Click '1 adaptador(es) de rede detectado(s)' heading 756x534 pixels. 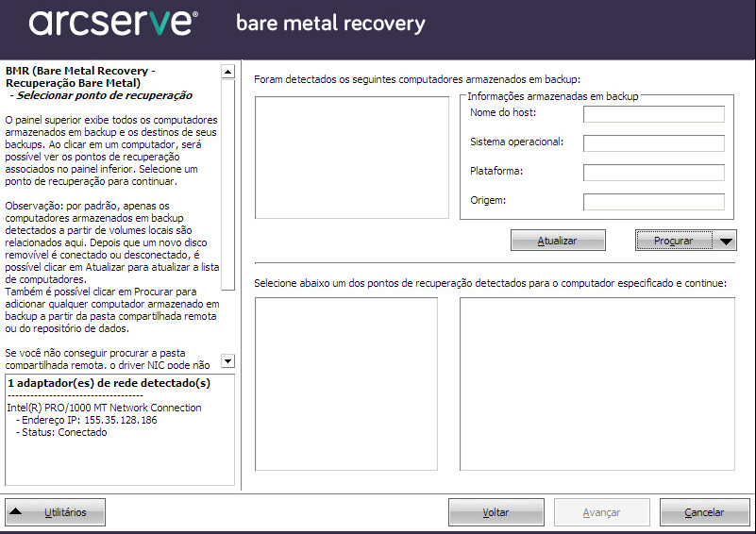tap(109, 383)
